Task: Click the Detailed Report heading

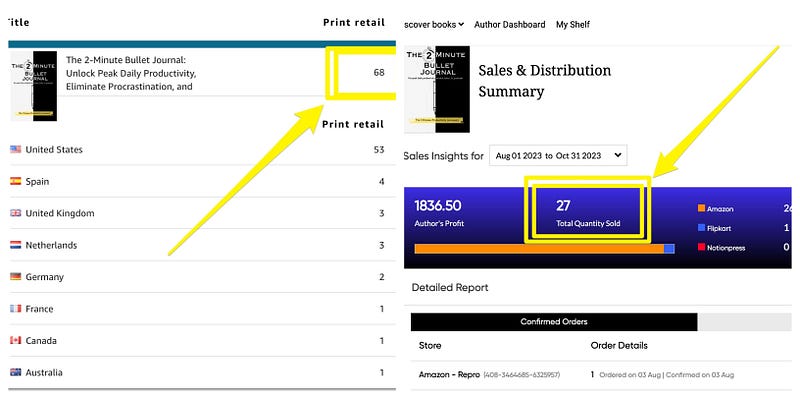Action: 450,288
